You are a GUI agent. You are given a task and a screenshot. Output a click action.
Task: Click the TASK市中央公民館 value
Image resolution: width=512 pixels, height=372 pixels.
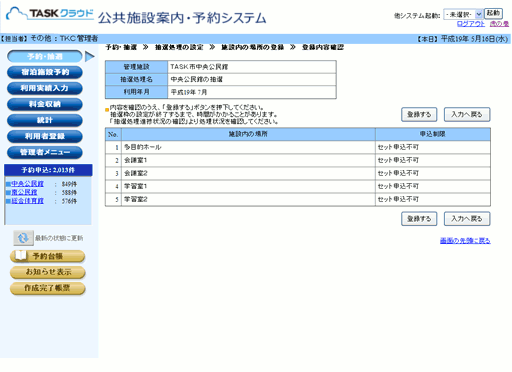(199, 67)
